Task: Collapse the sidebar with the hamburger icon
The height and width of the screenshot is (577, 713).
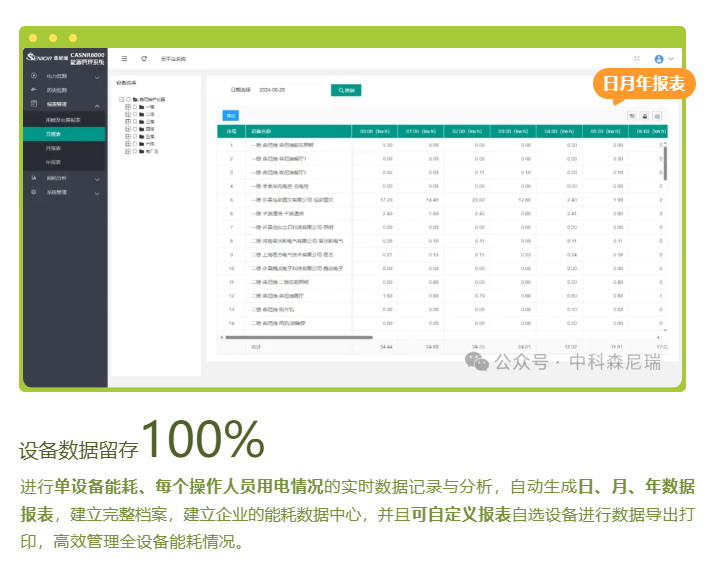Action: pyautogui.click(x=124, y=59)
